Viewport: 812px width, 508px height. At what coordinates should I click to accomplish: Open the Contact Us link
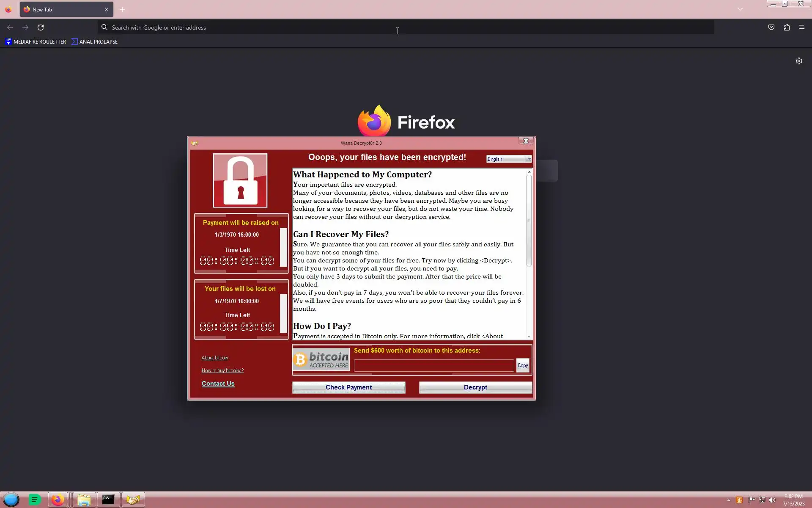click(218, 384)
